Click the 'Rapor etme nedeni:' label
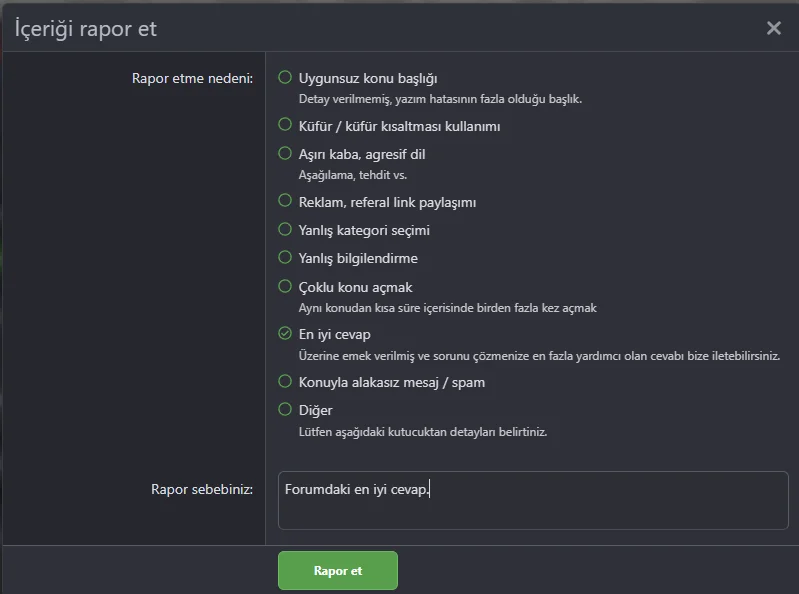The height and width of the screenshot is (594, 799). (x=192, y=78)
